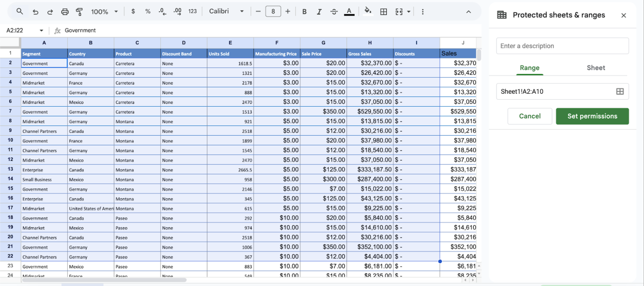The image size is (644, 286).
Task: Activate the paint format tool
Action: [79, 11]
